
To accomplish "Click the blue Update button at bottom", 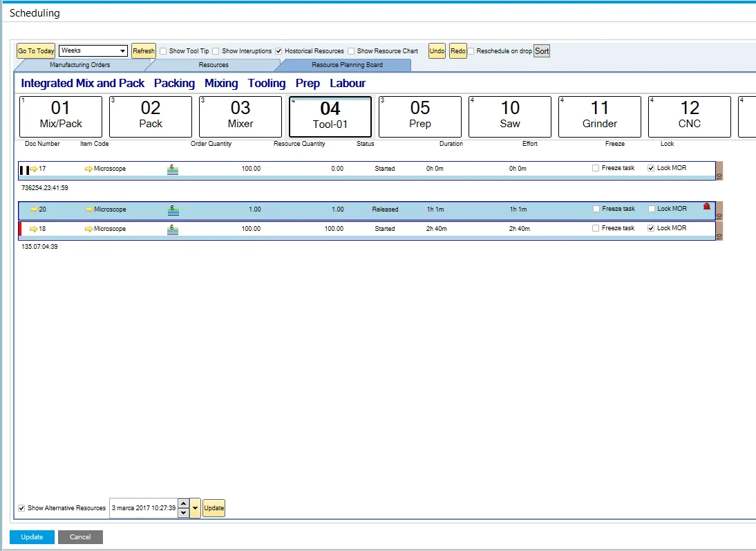I will tap(32, 537).
